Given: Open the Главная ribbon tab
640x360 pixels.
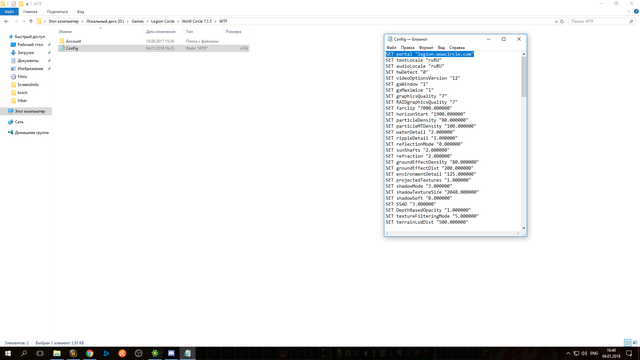Looking at the screenshot, I should pos(30,11).
